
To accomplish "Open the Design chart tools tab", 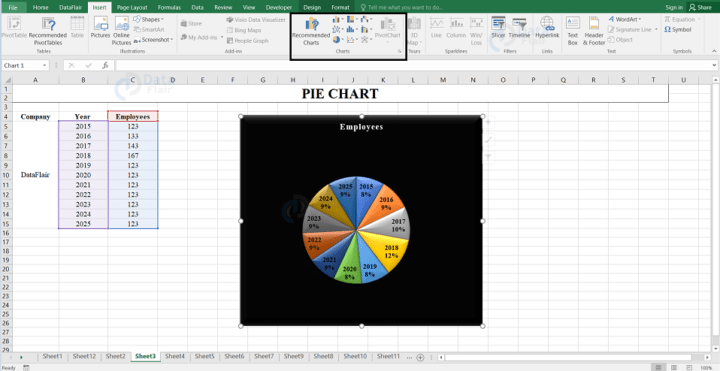I will tap(312, 7).
